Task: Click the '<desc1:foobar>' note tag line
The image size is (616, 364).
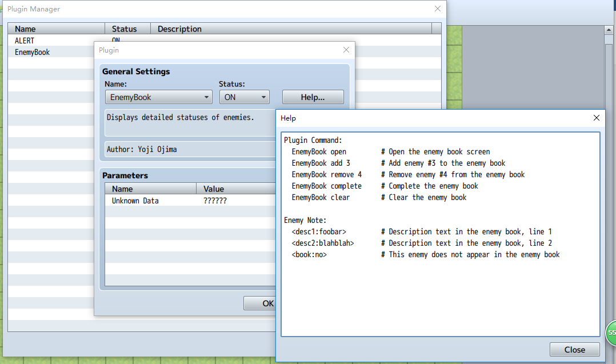Action: pos(422,231)
